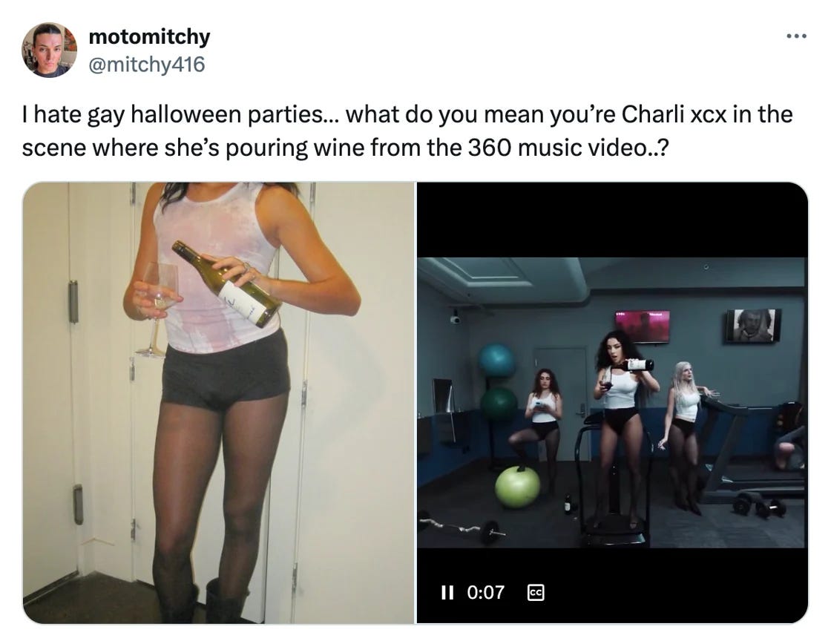Click the black letterbox area above video
Image resolution: width=831 pixels, height=644 pixels.
(x=612, y=220)
